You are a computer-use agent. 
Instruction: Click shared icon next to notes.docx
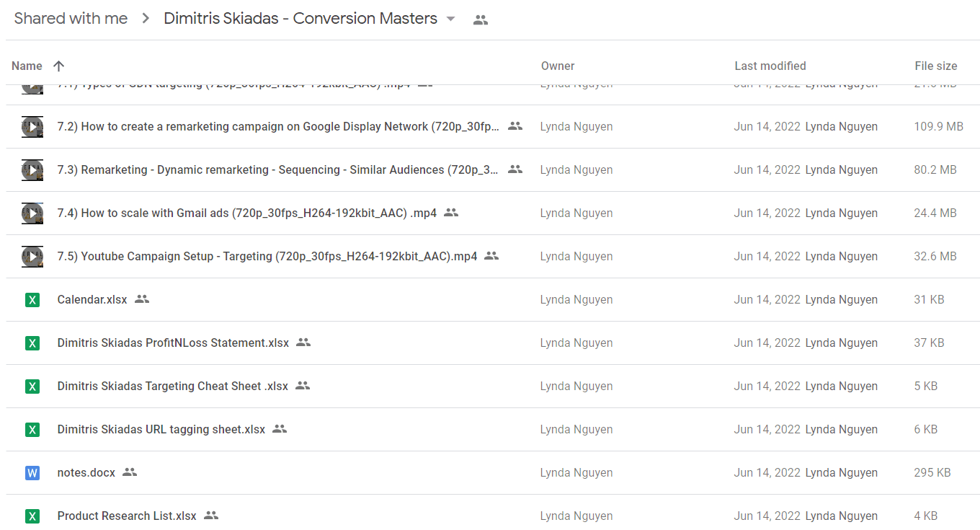pyautogui.click(x=130, y=472)
